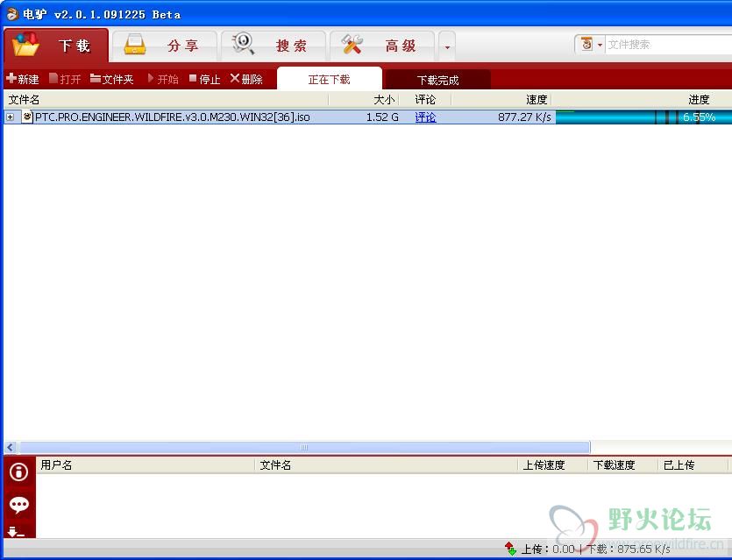
Task: Click the 下载: 875.65 K/s status text
Action: point(628,549)
